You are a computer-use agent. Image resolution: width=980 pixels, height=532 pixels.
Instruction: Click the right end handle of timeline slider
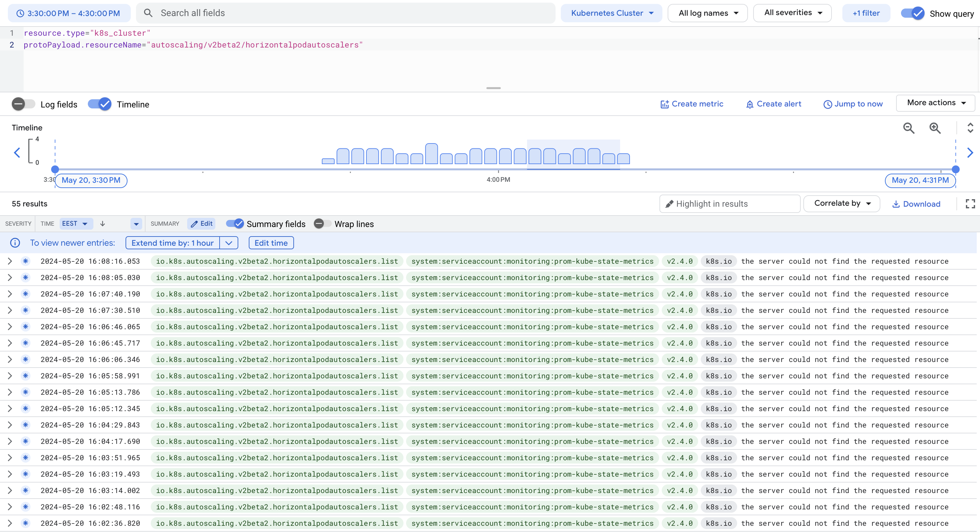955,169
